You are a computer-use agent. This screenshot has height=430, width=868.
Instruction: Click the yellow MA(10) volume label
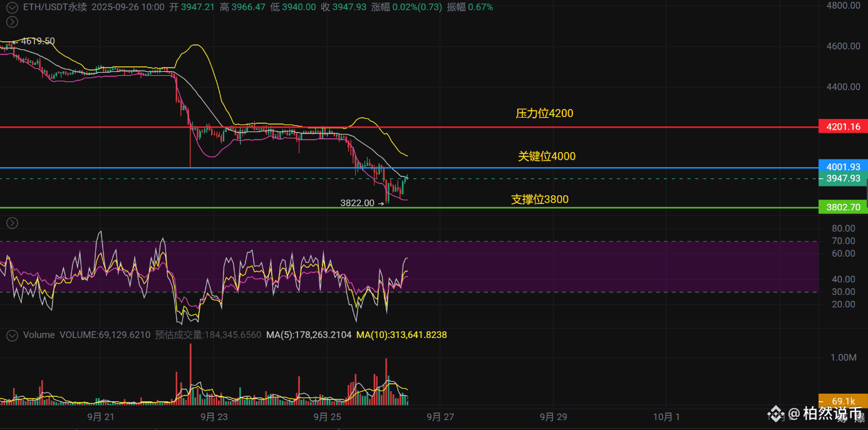pyautogui.click(x=401, y=335)
